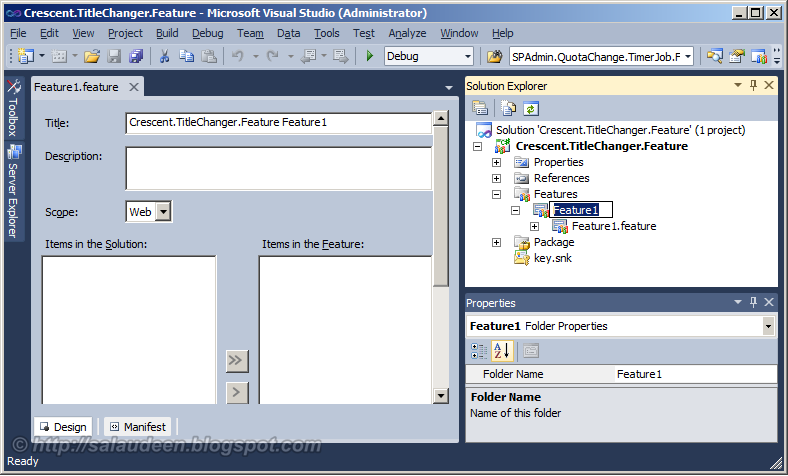Click Show All Files icon
The image size is (788, 476).
click(x=508, y=108)
